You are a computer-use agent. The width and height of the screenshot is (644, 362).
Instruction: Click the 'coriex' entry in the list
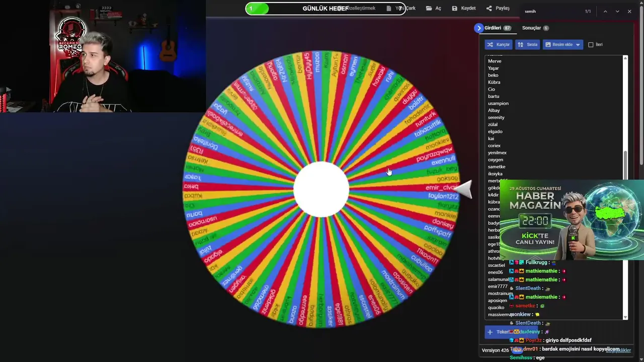point(494,146)
